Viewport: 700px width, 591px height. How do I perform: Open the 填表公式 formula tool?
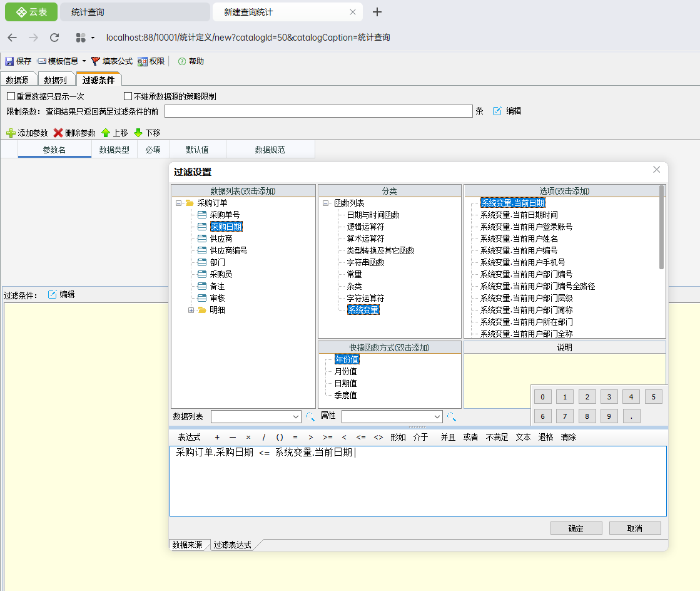point(96,61)
